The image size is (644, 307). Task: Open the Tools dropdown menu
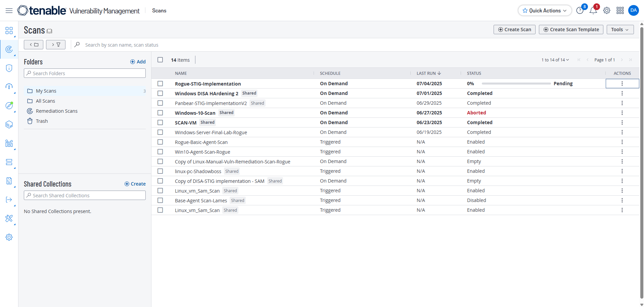click(620, 30)
